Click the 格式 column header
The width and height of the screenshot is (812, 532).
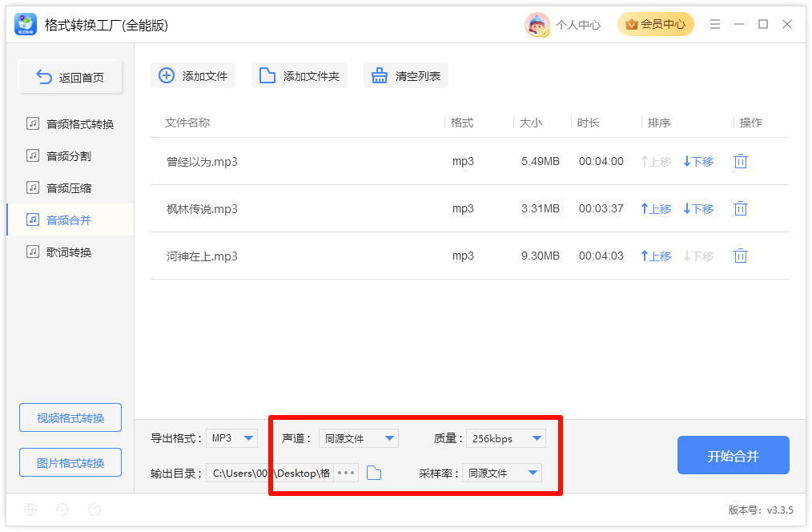coord(462,123)
